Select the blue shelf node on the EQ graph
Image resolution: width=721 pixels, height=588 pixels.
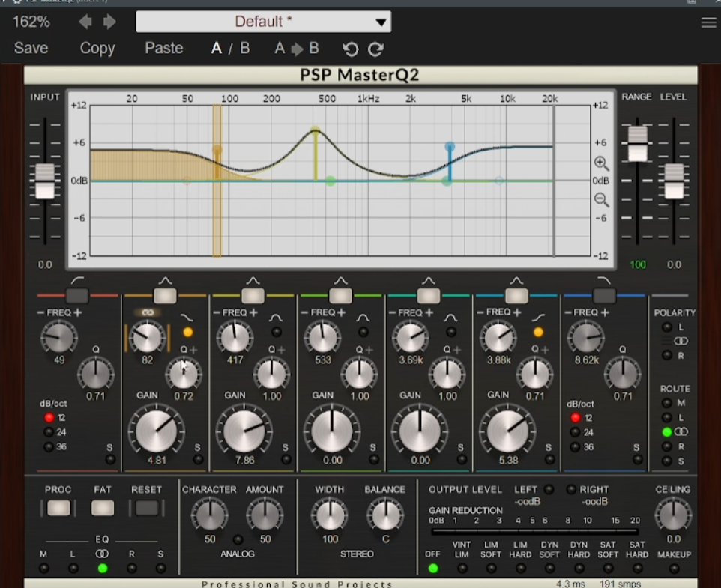click(x=450, y=147)
